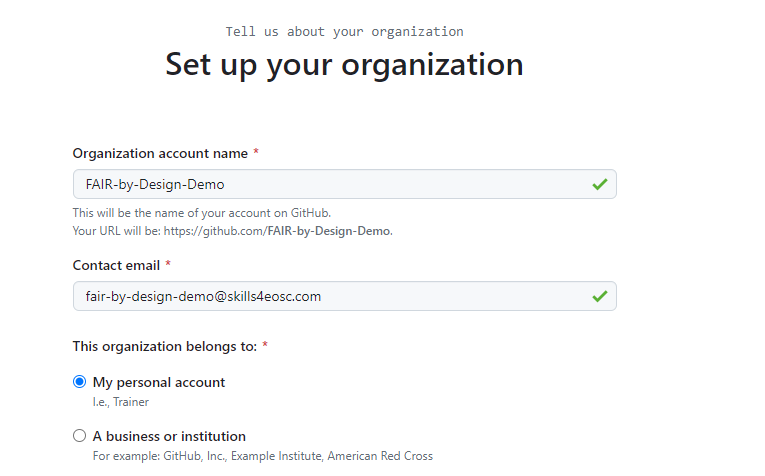This screenshot has width=765, height=476.
Task: Click the green checkmark in organization name field
Action: coord(599,184)
